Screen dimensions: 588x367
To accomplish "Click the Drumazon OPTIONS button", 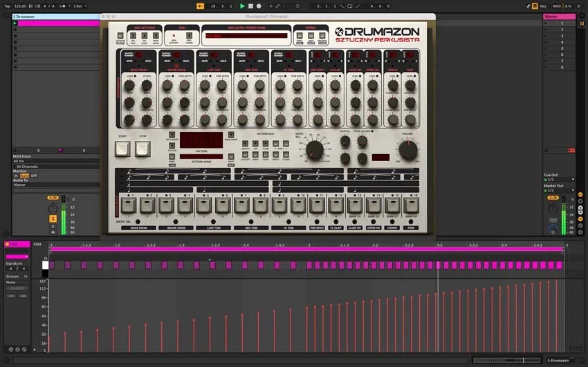I will coord(120,36).
